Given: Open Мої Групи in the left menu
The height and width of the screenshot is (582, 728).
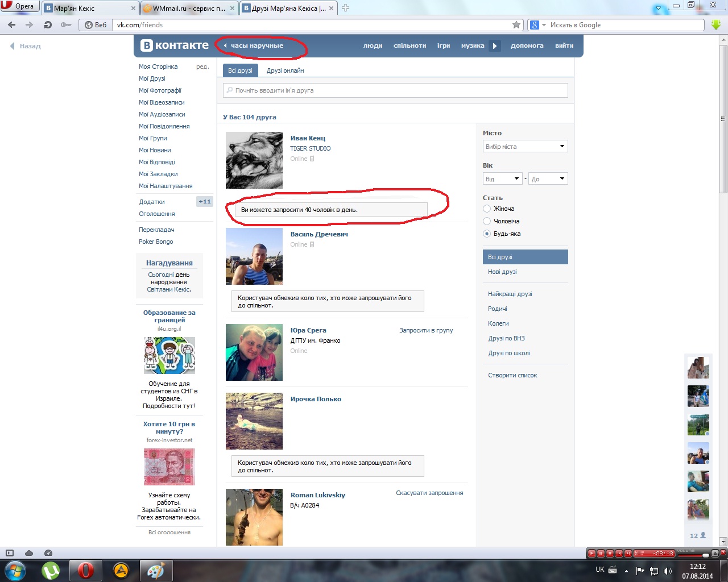Looking at the screenshot, I should click(x=153, y=138).
